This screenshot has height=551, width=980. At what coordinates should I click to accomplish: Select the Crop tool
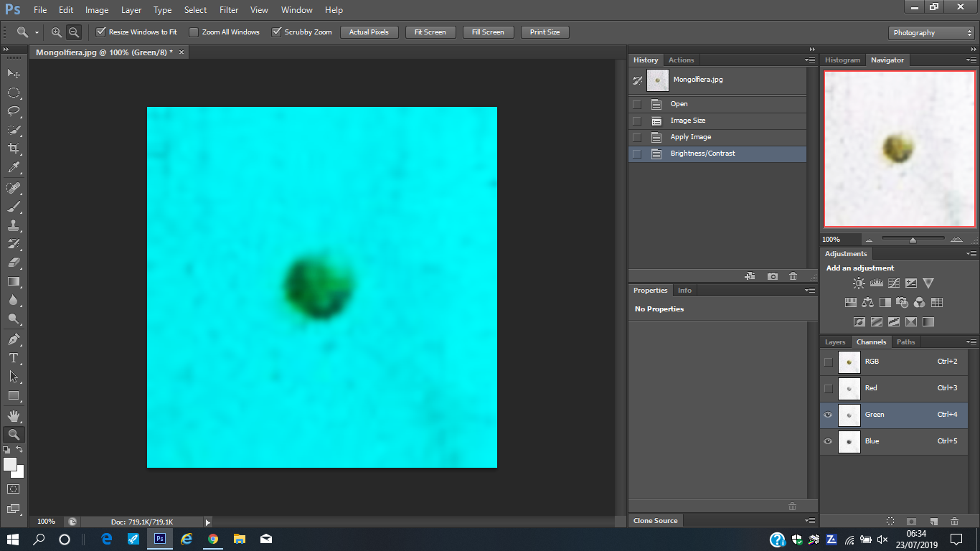pos(14,149)
